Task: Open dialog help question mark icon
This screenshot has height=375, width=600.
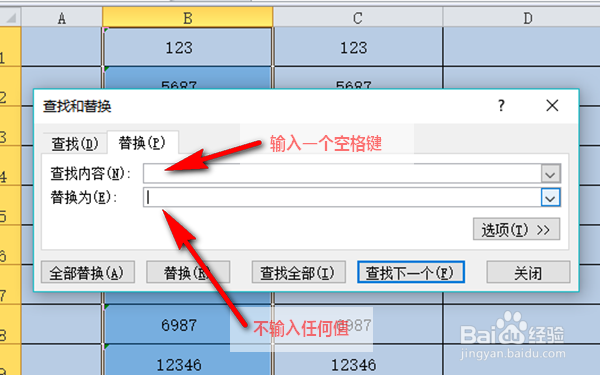Action: (501, 105)
